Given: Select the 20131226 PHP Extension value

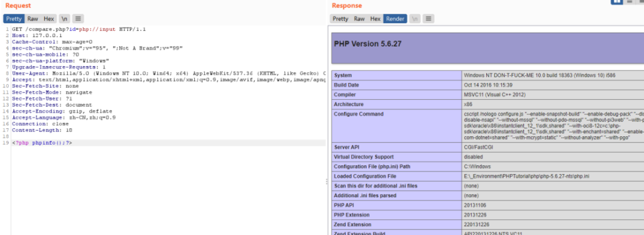Looking at the screenshot, I should [553, 215].
